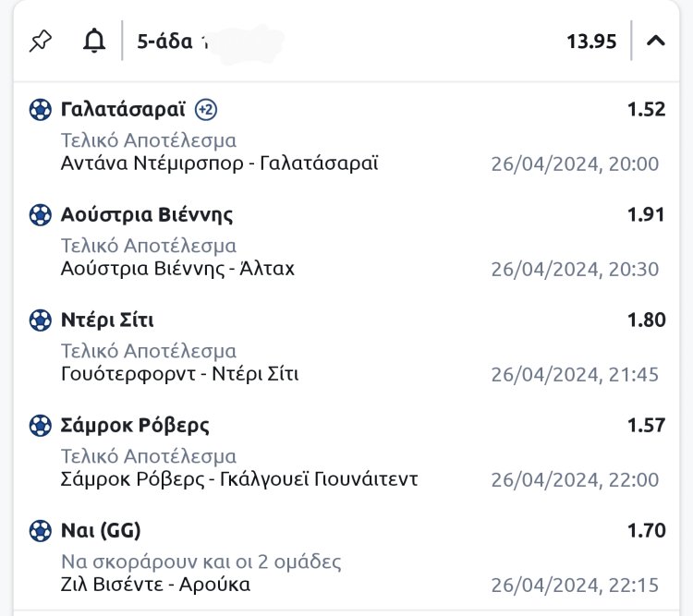The width and height of the screenshot is (693, 616).
Task: Open the Ζιλ Βισέντε - Αρούκα match
Action: tap(155, 585)
